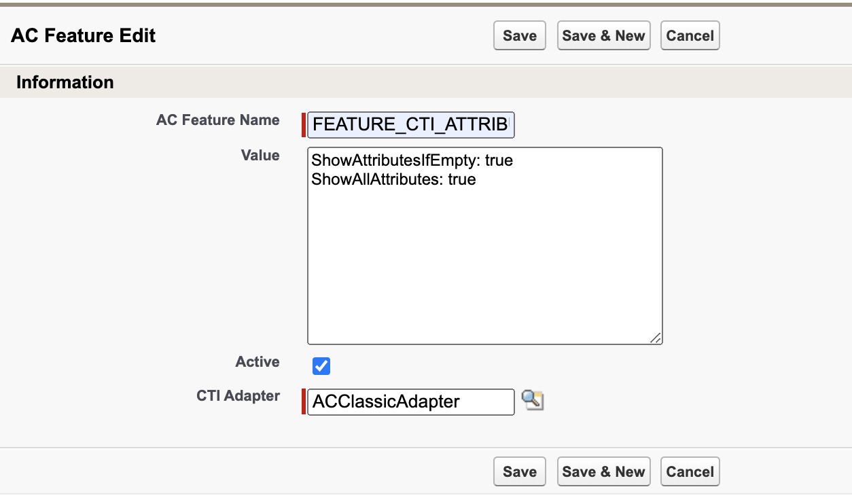Toggle the Active checkbox
Viewport: 852px width, 504px height.
[321, 366]
